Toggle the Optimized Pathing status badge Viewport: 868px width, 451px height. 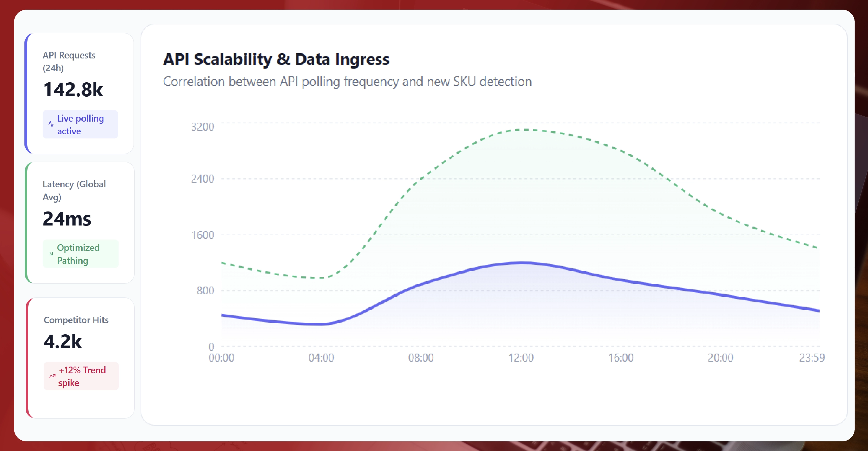coord(81,254)
